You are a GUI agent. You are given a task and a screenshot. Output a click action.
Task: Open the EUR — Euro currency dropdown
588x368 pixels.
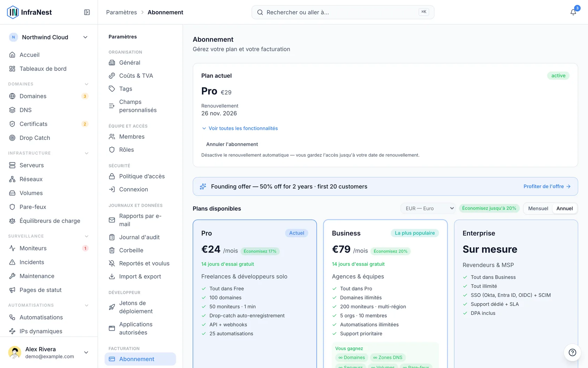click(x=428, y=209)
